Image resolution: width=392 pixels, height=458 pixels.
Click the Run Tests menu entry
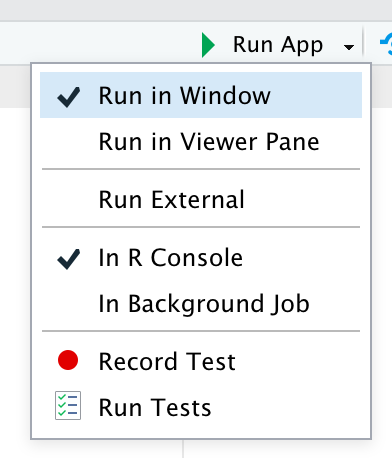[201, 407]
